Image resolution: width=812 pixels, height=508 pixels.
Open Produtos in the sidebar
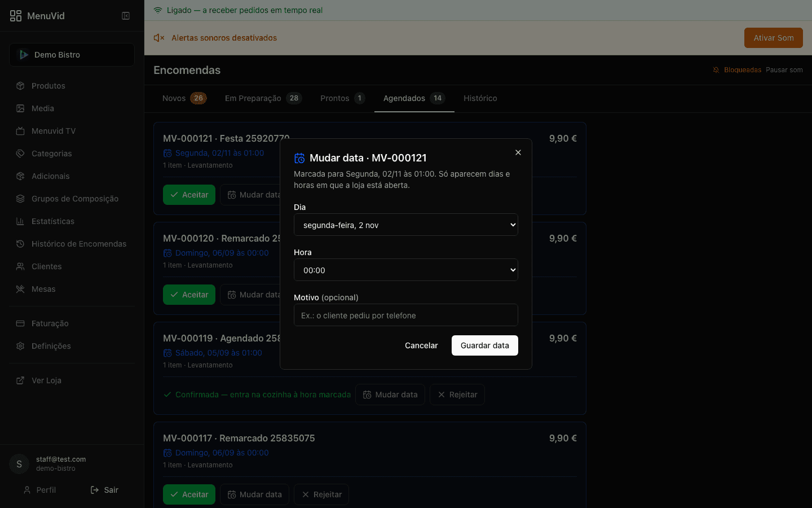(72, 86)
